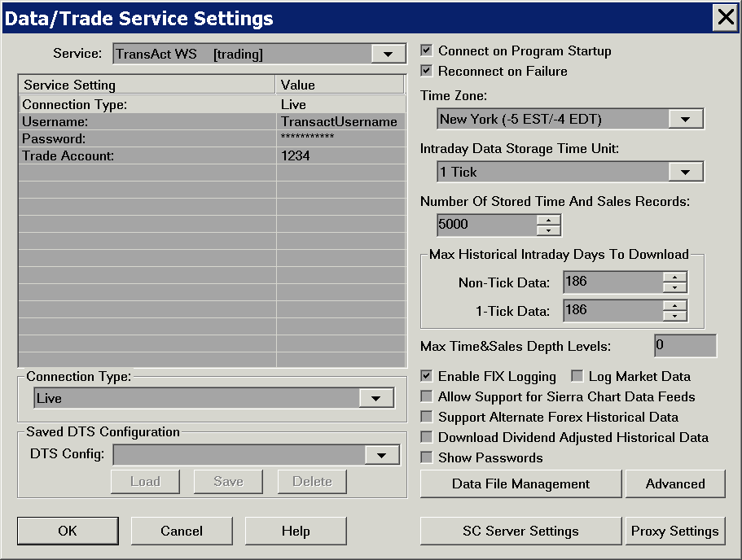Image resolution: width=742 pixels, height=560 pixels.
Task: Expand Intraday Data Storage Time Unit dropdown
Action: coord(685,173)
